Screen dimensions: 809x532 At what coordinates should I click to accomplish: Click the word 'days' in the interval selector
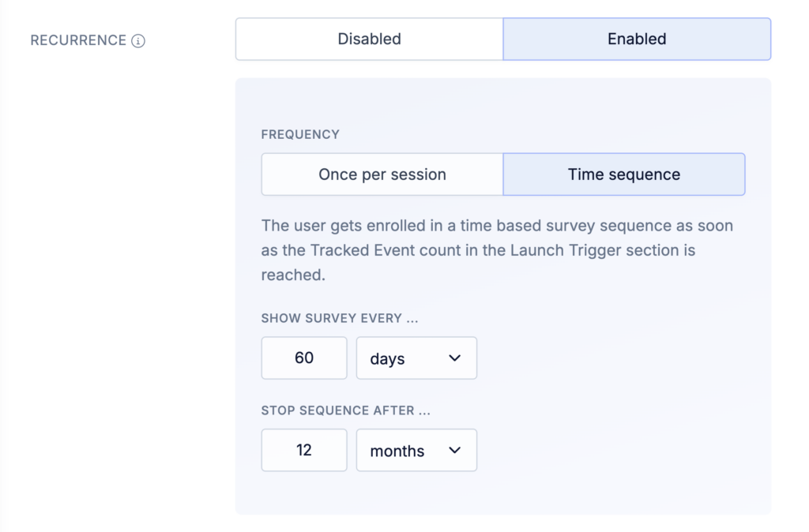pos(387,359)
